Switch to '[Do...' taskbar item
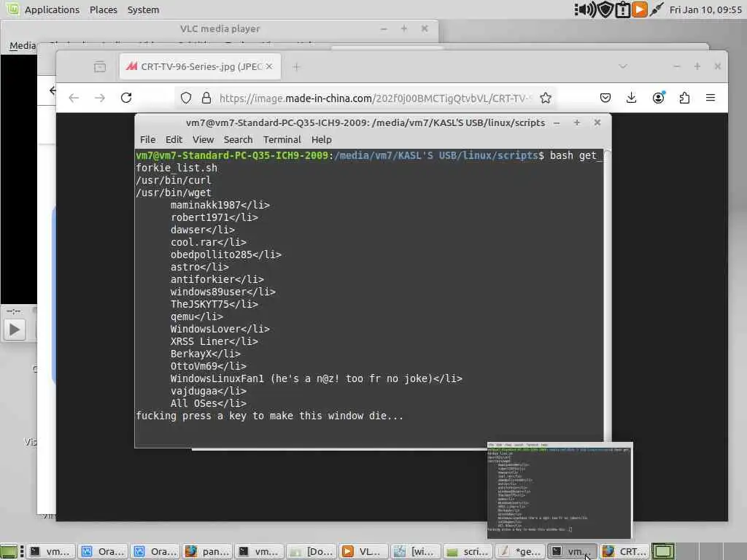 pyautogui.click(x=311, y=551)
